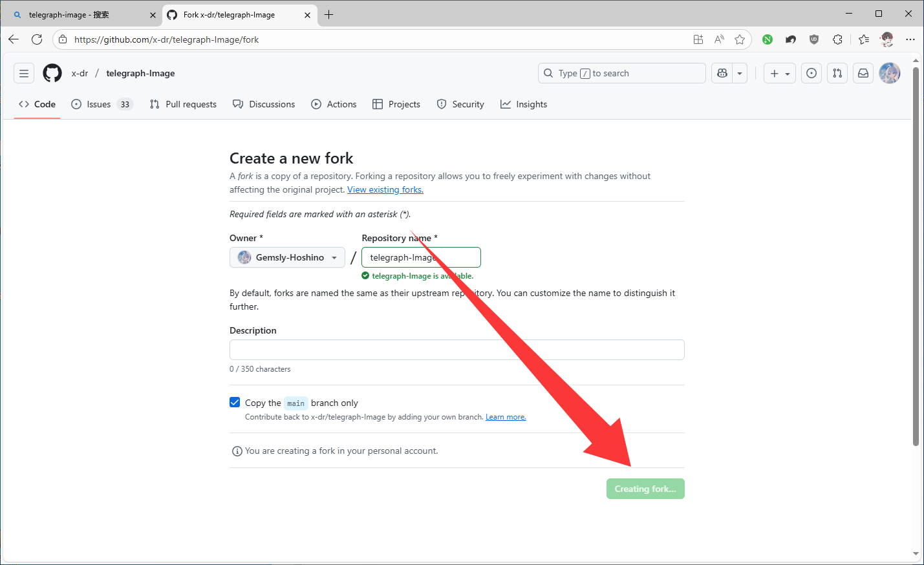Click the page vertical scrollbar
This screenshot has width=924, height=565.
[916, 259]
